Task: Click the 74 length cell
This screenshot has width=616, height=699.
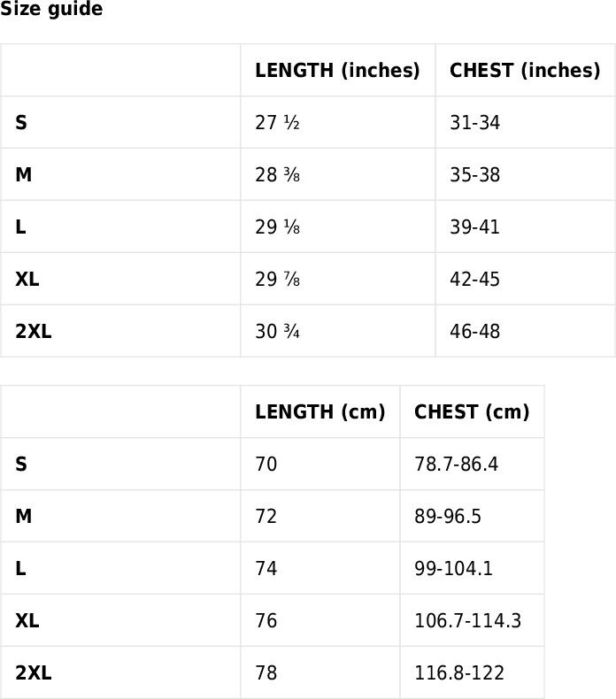Action: [320, 568]
